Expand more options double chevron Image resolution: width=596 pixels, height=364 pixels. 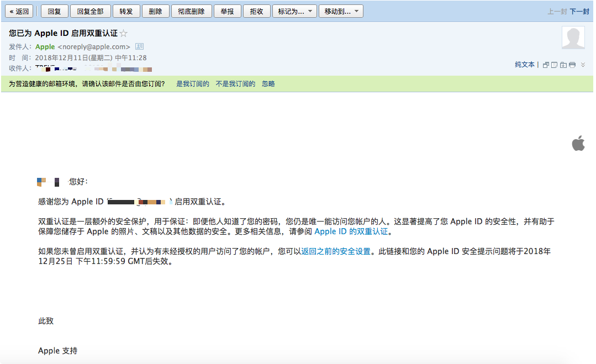[583, 65]
